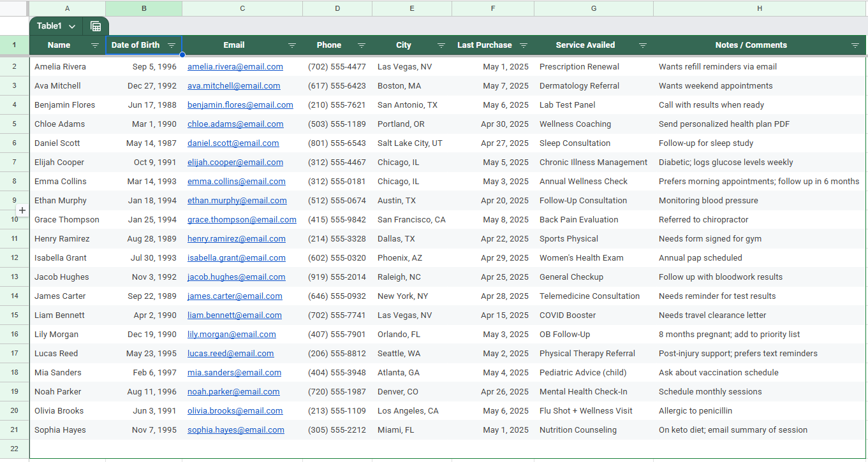
Task: Select column G header
Action: [594, 8]
